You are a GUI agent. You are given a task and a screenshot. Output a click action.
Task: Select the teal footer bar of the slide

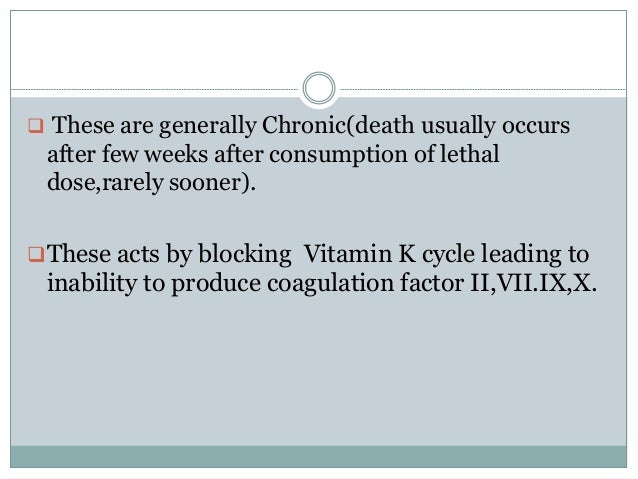319,457
